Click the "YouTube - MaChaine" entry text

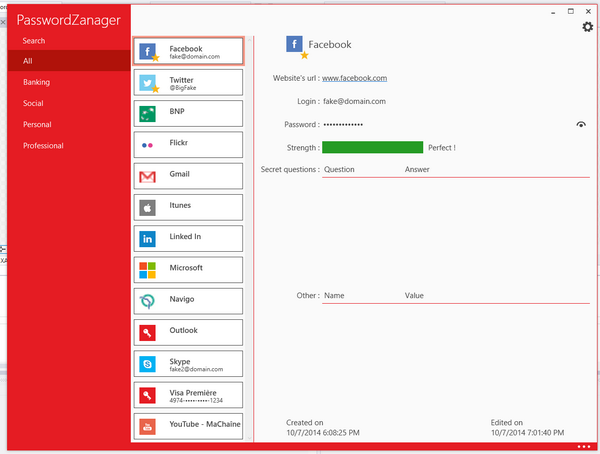pos(205,424)
